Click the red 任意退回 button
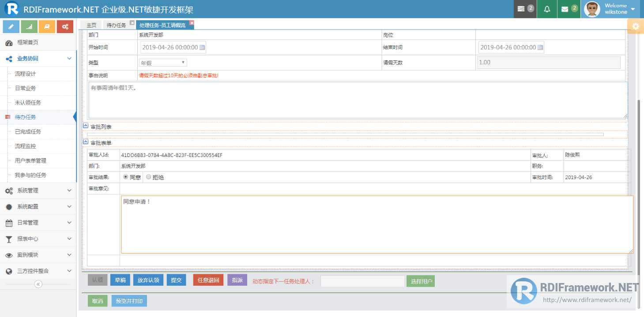Image resolution: width=644 pixels, height=317 pixels. coord(208,280)
